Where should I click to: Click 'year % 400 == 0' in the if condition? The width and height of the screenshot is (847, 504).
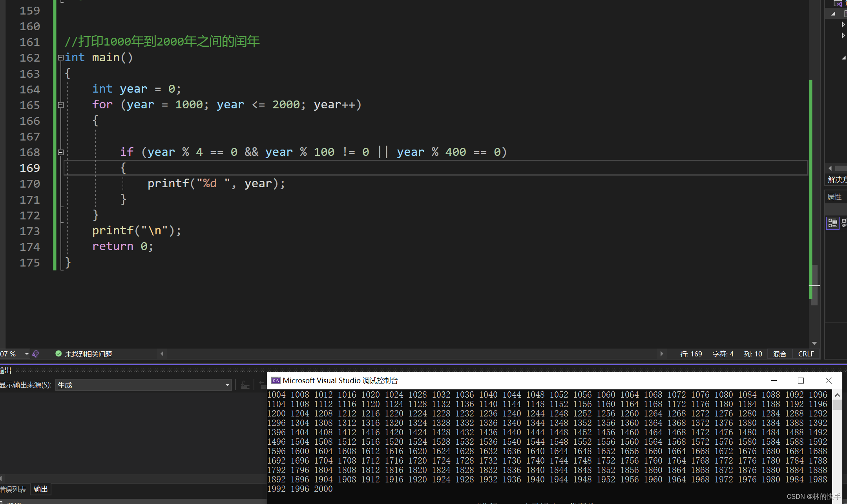pyautogui.click(x=449, y=152)
